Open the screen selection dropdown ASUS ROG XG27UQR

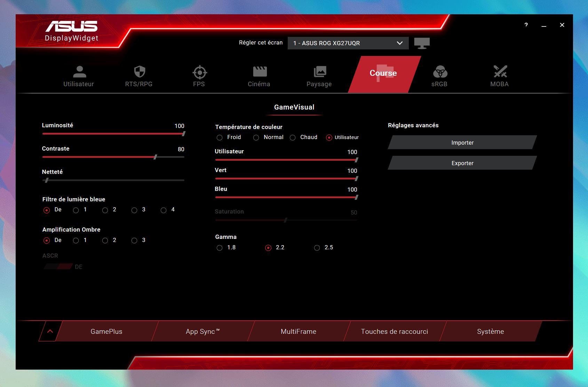tap(348, 43)
